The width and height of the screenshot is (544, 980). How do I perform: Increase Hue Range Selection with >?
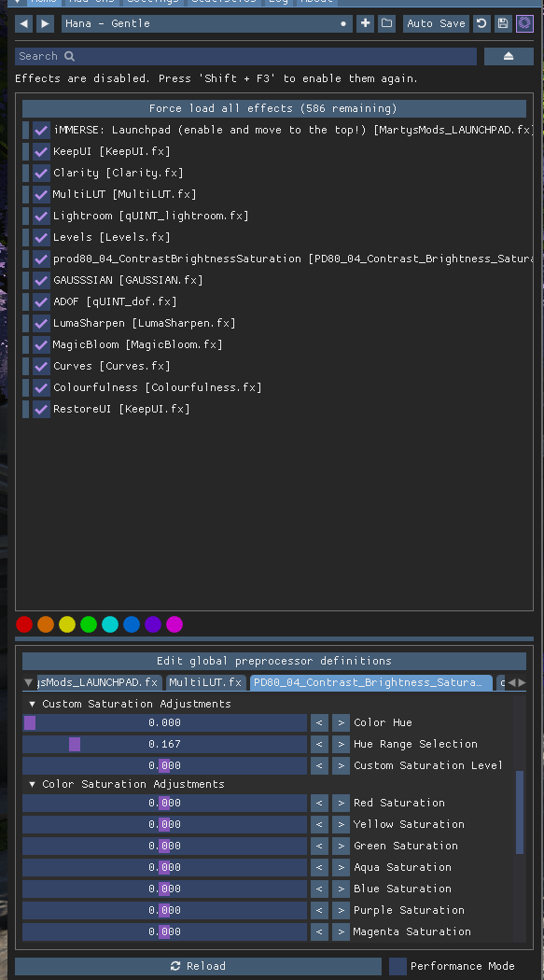coord(341,745)
